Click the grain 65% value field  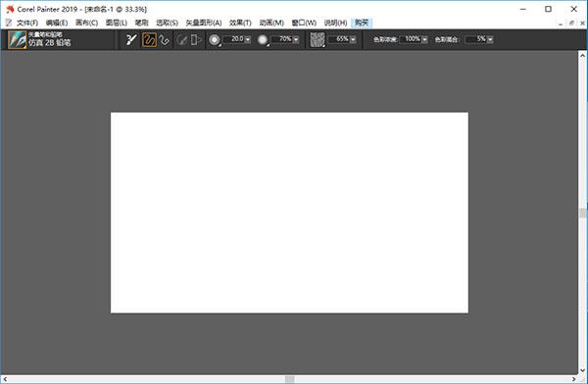(x=339, y=39)
